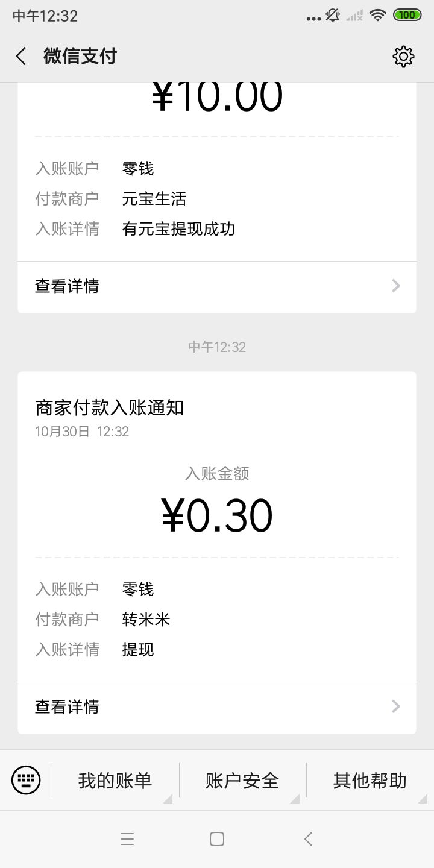The image size is (434, 868).
Task: Tap chevron on the 转米米 card
Action: click(396, 706)
